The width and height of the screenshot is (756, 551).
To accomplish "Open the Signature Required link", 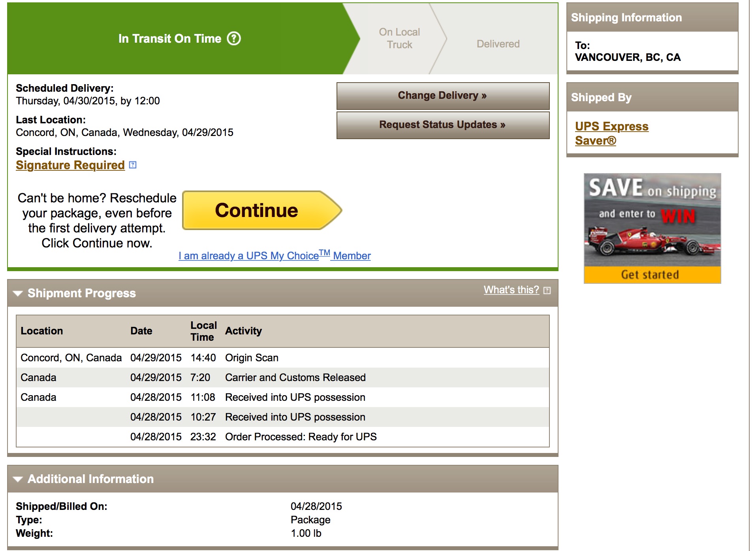I will coord(70,165).
